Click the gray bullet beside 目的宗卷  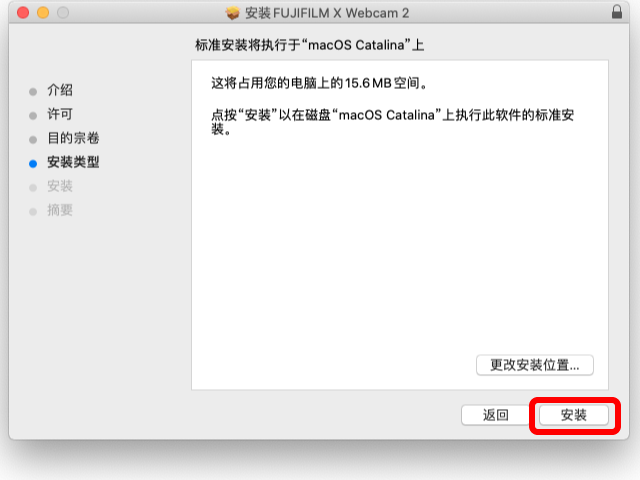pyautogui.click(x=33, y=140)
